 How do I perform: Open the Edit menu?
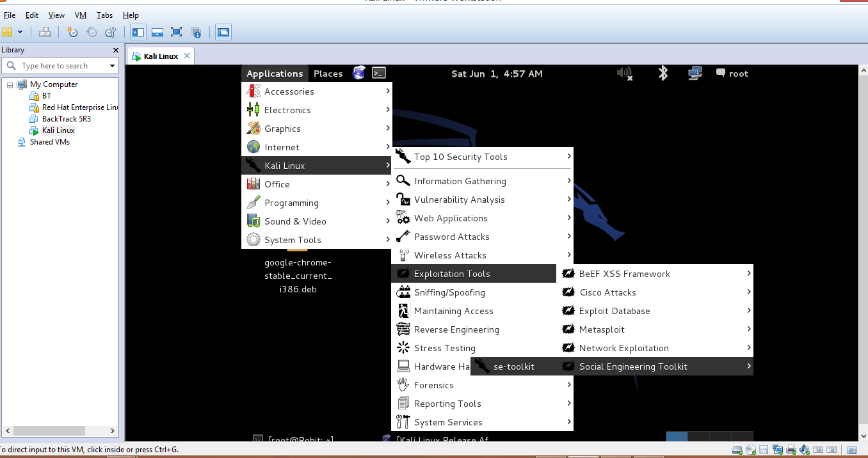[x=31, y=15]
